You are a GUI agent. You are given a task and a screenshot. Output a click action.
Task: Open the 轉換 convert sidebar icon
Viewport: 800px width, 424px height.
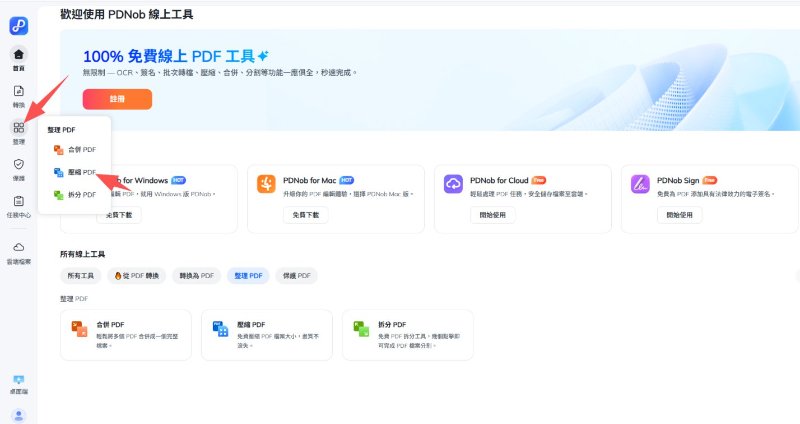click(x=19, y=95)
